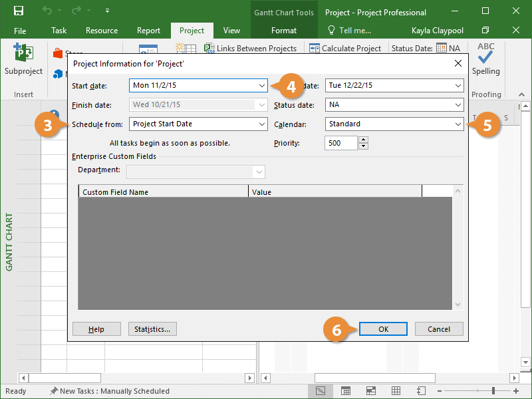The image size is (532, 399).
Task: Open the Status date dropdown
Action: tap(458, 105)
